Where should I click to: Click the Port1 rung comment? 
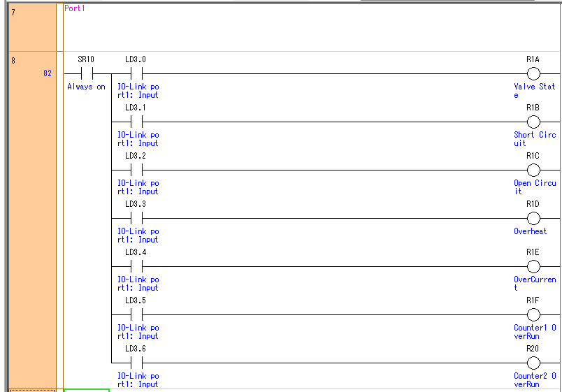(x=75, y=8)
